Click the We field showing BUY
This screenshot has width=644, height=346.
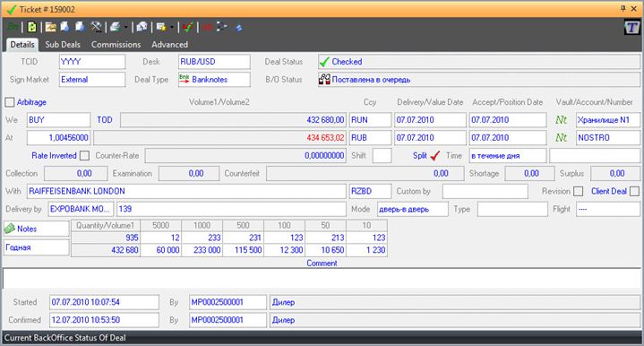(58, 119)
